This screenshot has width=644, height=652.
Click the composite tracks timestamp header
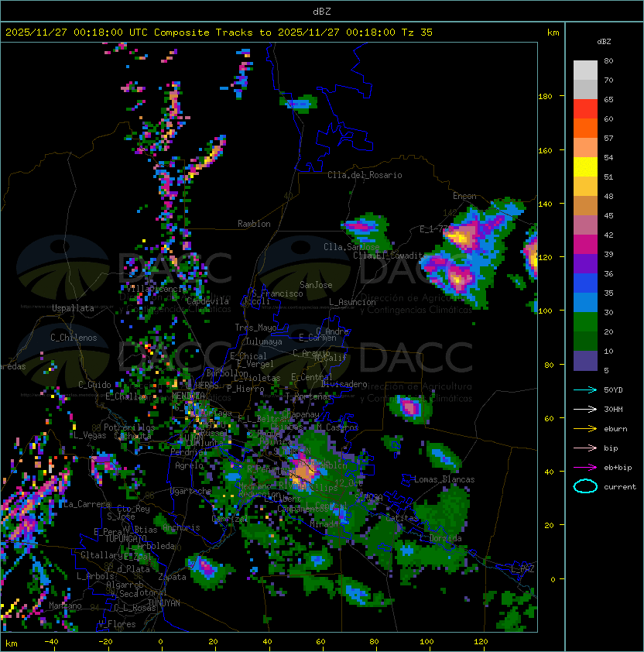(x=219, y=33)
